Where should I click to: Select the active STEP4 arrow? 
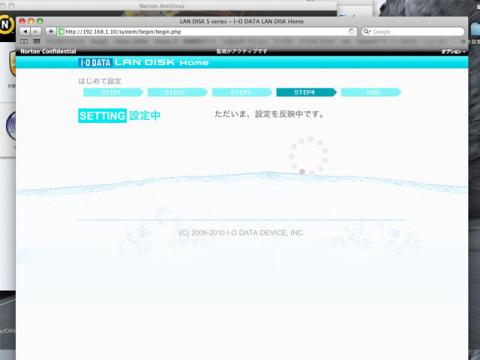306,92
